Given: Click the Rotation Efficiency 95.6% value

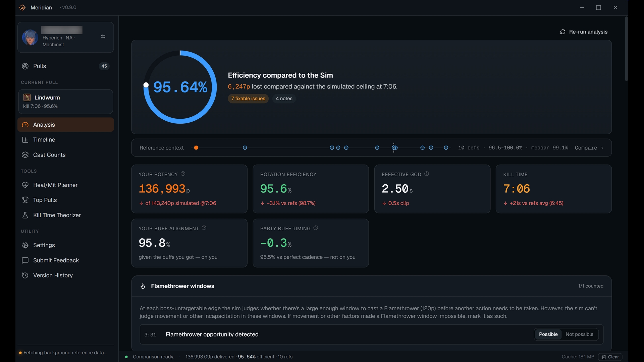Looking at the screenshot, I should tap(276, 189).
